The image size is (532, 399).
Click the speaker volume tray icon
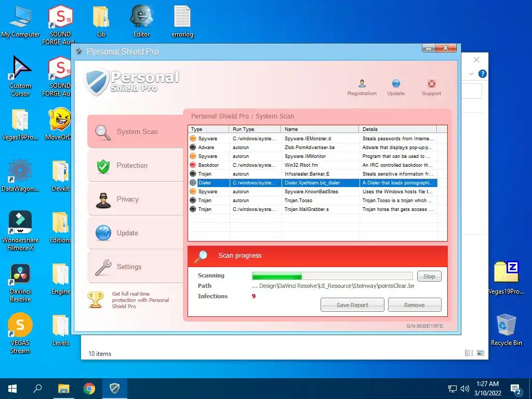point(465,389)
